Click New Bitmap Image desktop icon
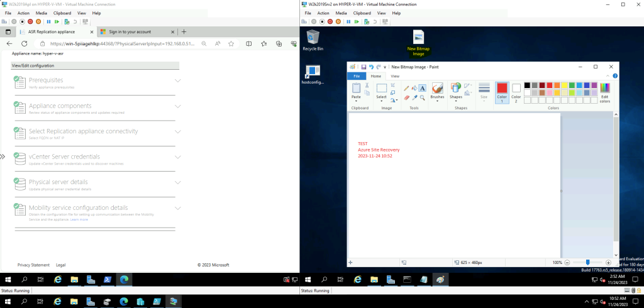Viewport: 644px width, 308px height. 418,43
